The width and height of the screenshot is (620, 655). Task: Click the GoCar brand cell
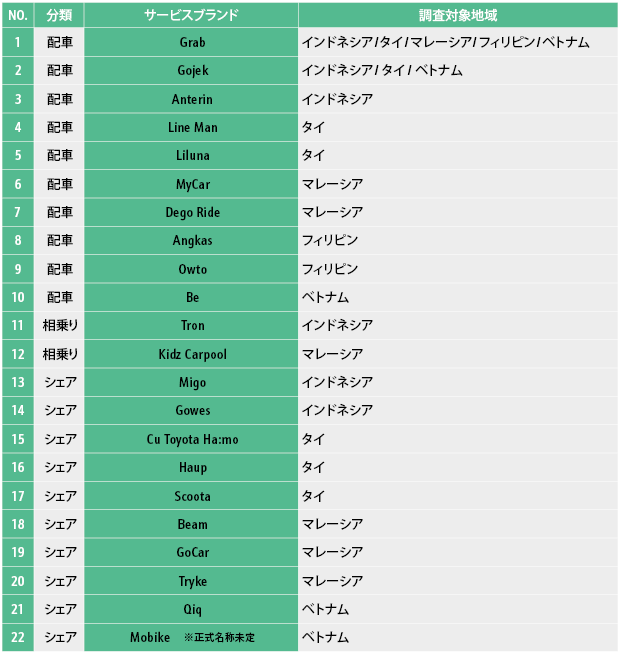click(x=192, y=552)
